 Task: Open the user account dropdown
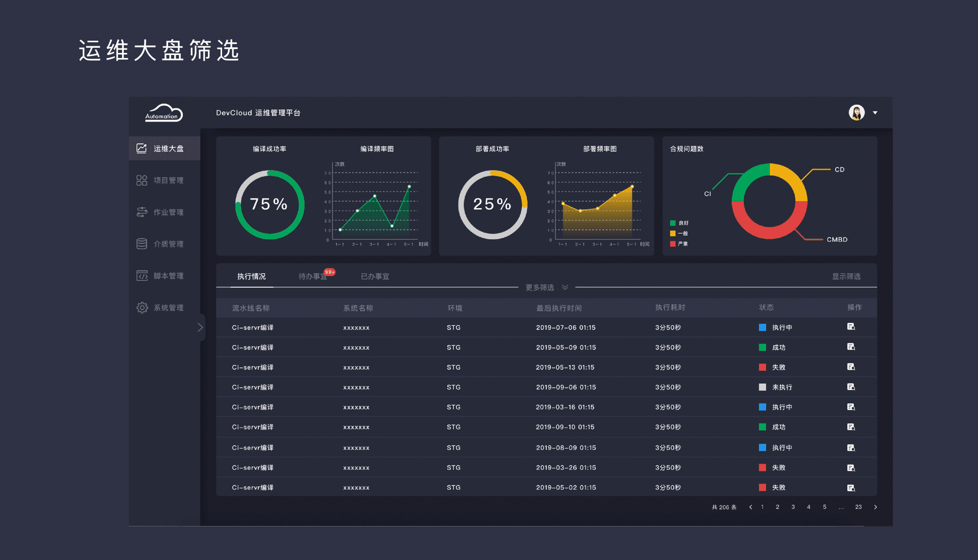pyautogui.click(x=876, y=113)
